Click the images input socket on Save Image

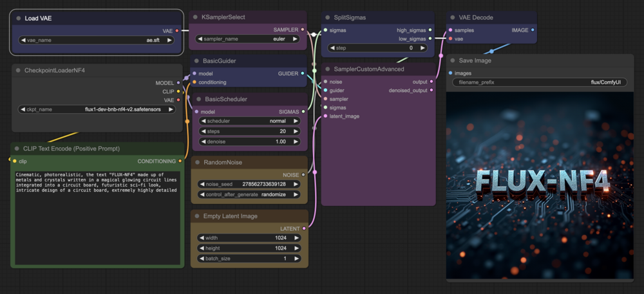pos(451,73)
